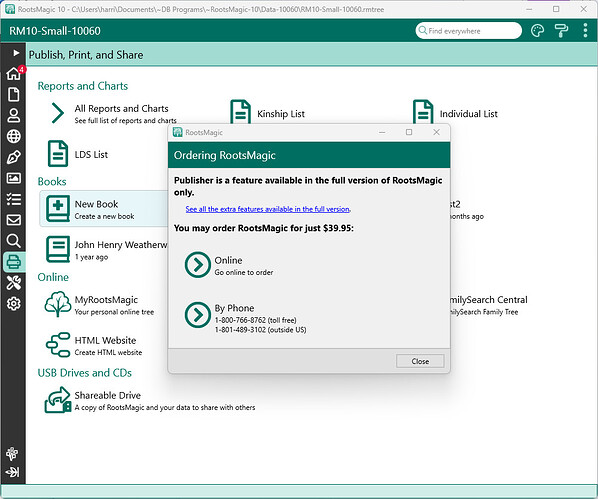
Task: Open the Media picture icon
Action: (14, 178)
